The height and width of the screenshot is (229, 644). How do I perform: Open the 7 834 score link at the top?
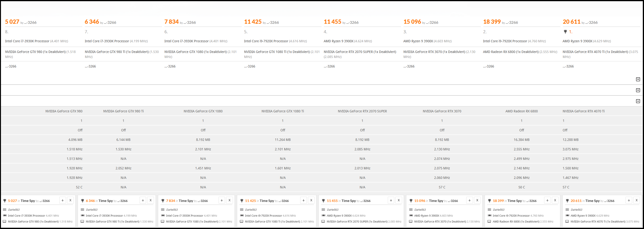click(171, 22)
